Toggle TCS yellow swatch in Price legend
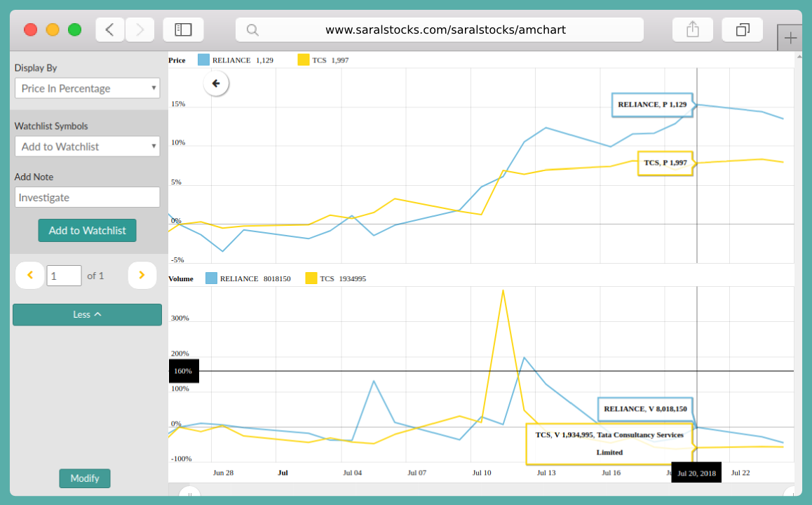This screenshot has height=505, width=812. click(304, 60)
